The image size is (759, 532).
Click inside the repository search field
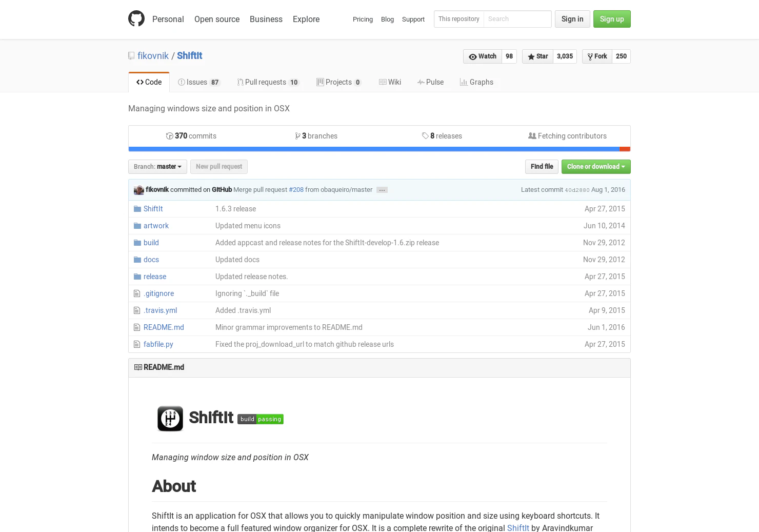coord(517,19)
